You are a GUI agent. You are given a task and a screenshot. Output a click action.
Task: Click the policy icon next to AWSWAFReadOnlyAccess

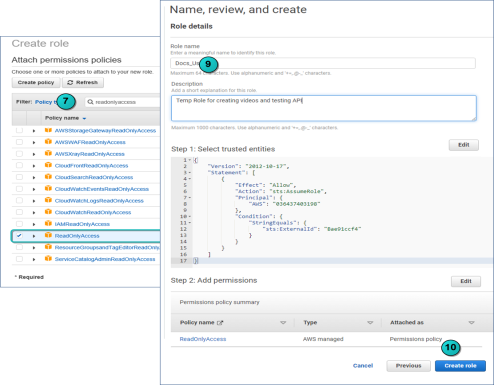pyautogui.click(x=48, y=142)
